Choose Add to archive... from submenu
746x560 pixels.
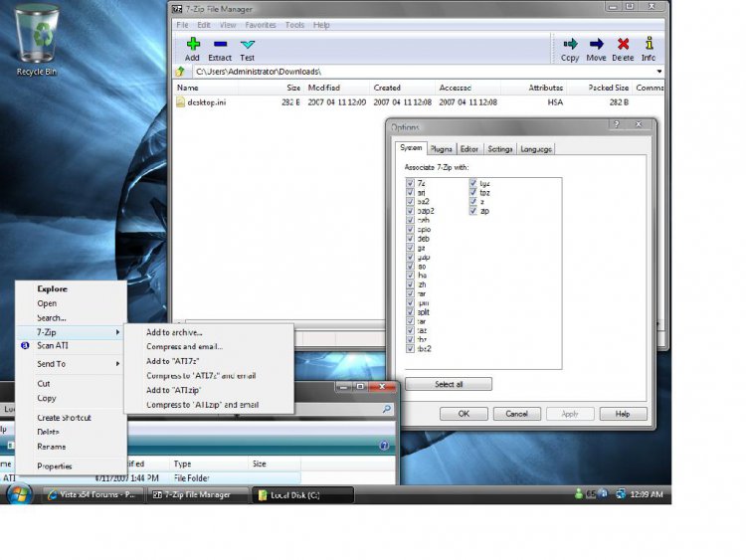174,332
